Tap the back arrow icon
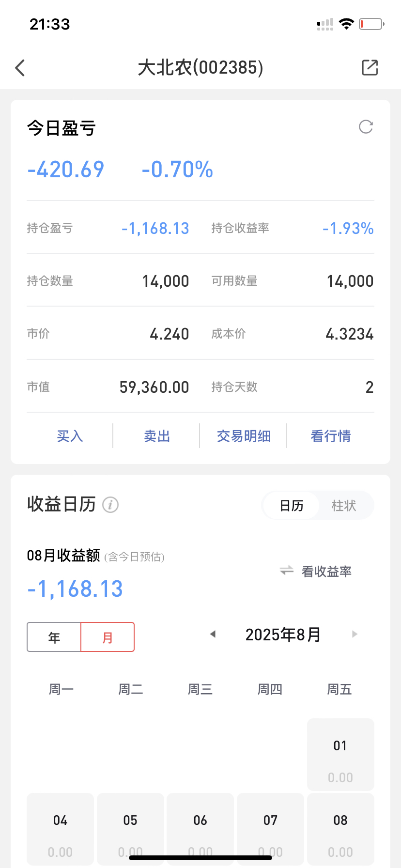The height and width of the screenshot is (868, 401). pyautogui.click(x=20, y=68)
